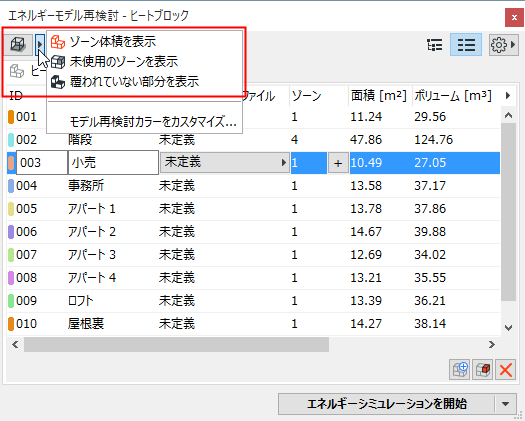Click left arrow of horizontal scrollbar
The image size is (525, 421).
click(x=15, y=344)
